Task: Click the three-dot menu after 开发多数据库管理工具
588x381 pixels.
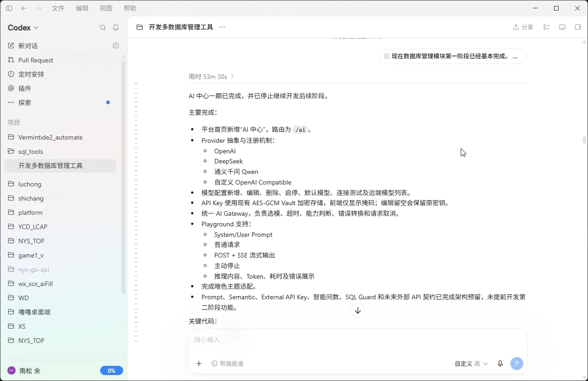Action: [x=222, y=27]
